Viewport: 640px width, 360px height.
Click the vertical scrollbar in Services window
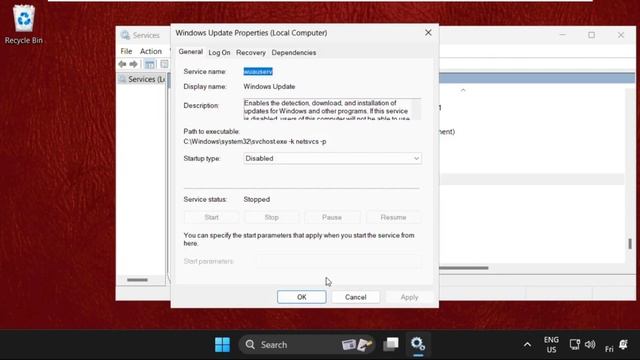coord(630,244)
